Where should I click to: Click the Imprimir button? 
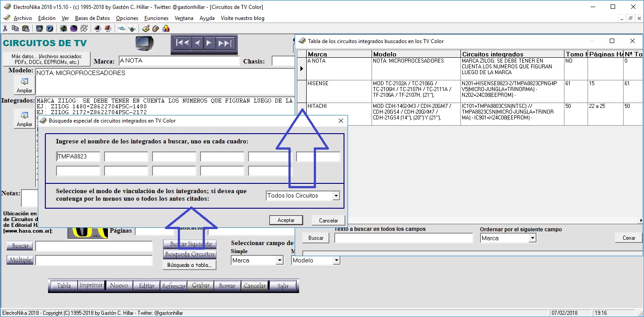(91, 286)
